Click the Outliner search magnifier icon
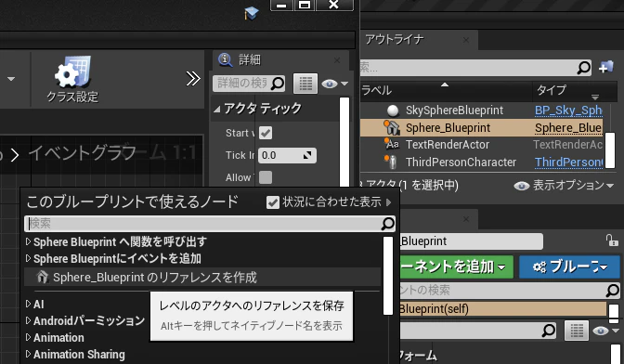The height and width of the screenshot is (364, 624). tap(584, 68)
